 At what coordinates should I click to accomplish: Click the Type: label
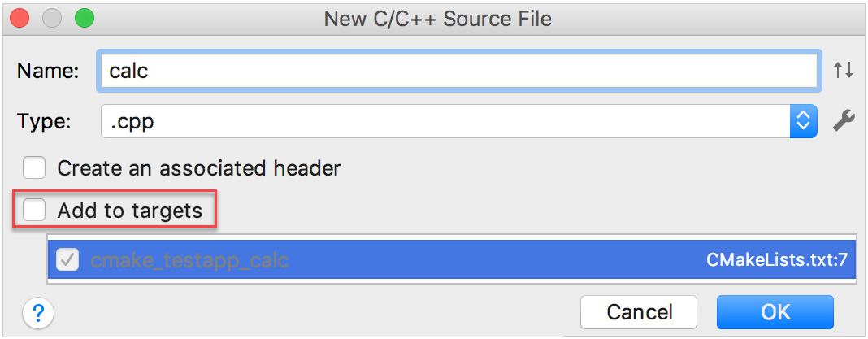point(44,122)
